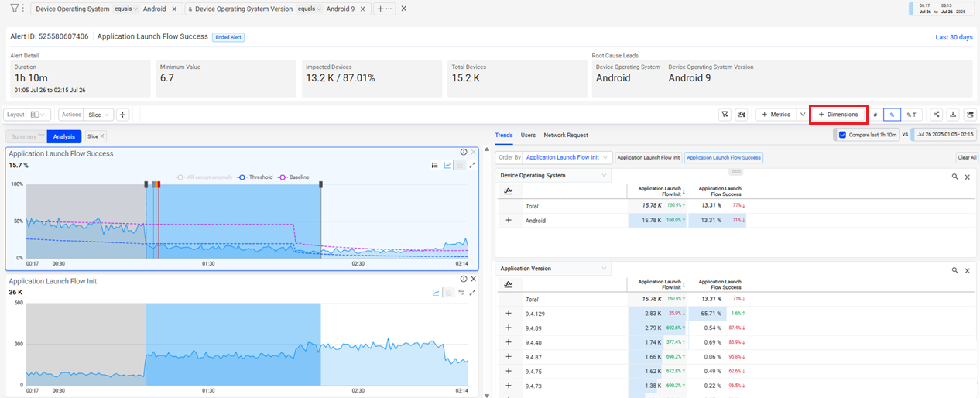Expand the Android row in OS table
The image size is (980, 398).
[x=509, y=220]
